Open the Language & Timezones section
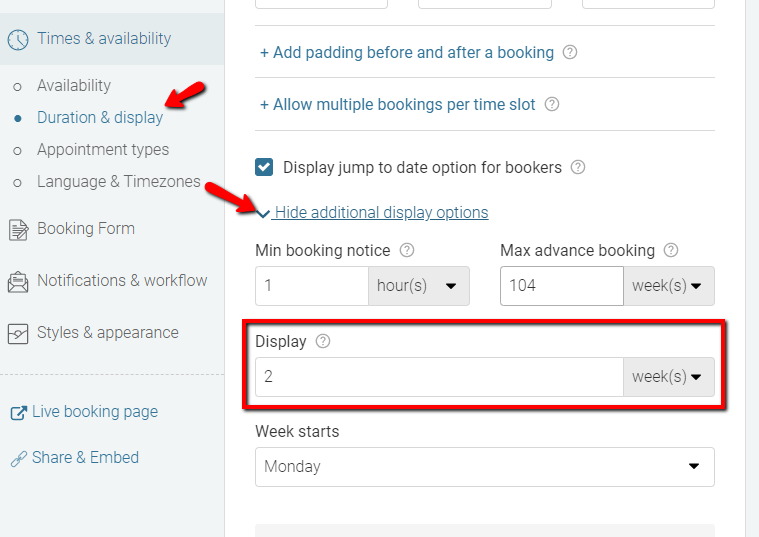This screenshot has width=759, height=537. click(119, 181)
